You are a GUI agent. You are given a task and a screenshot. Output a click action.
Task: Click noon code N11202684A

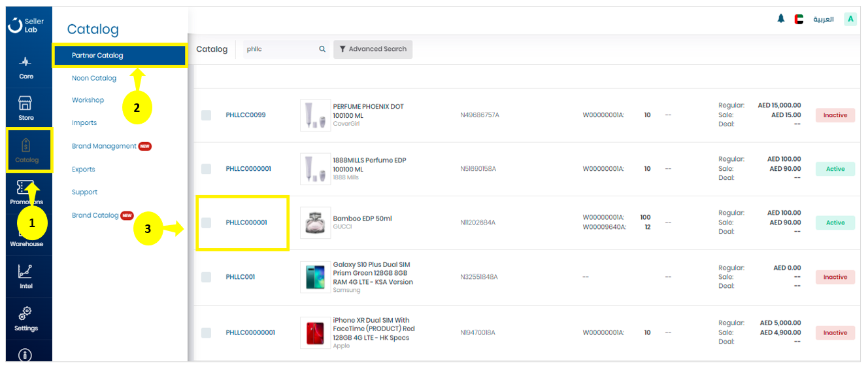pyautogui.click(x=478, y=223)
